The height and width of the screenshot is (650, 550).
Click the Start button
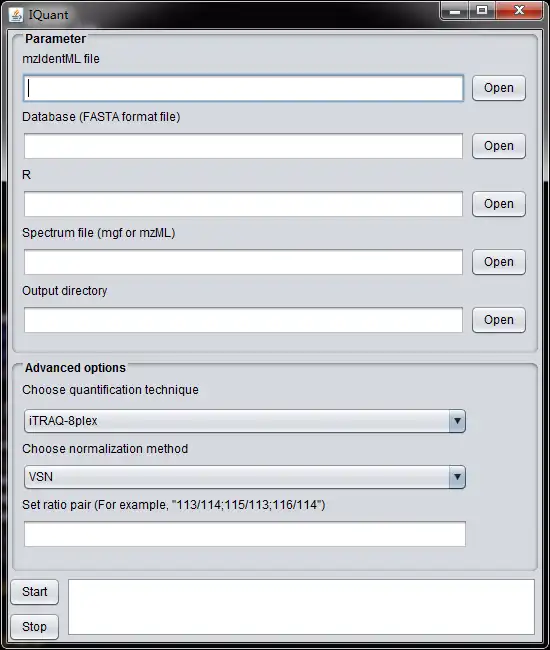click(x=34, y=592)
